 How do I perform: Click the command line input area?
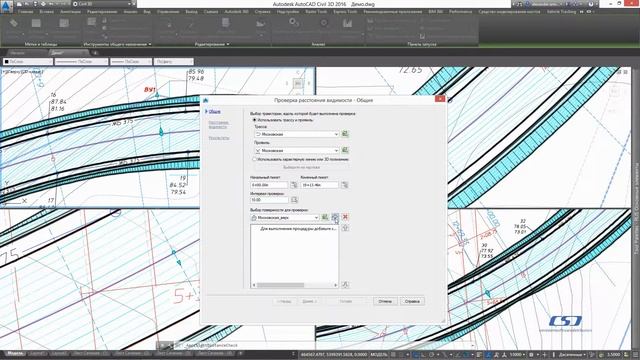pyautogui.click(x=322, y=345)
